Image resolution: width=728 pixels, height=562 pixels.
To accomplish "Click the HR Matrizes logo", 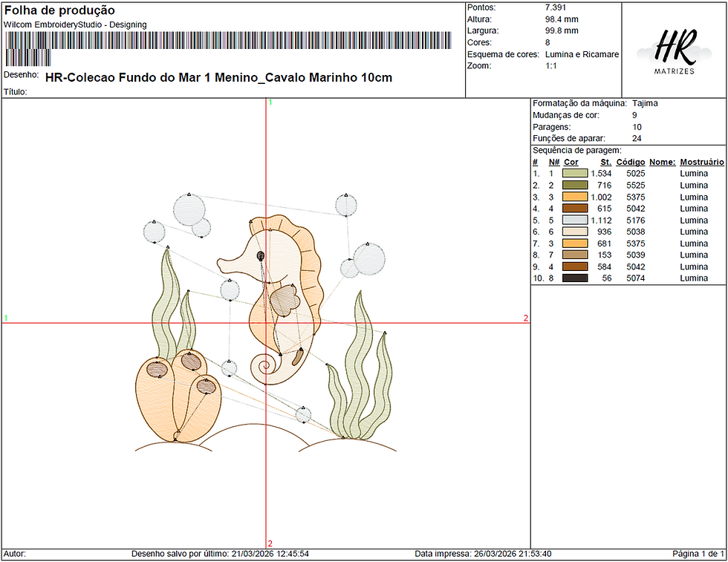I will [675, 51].
